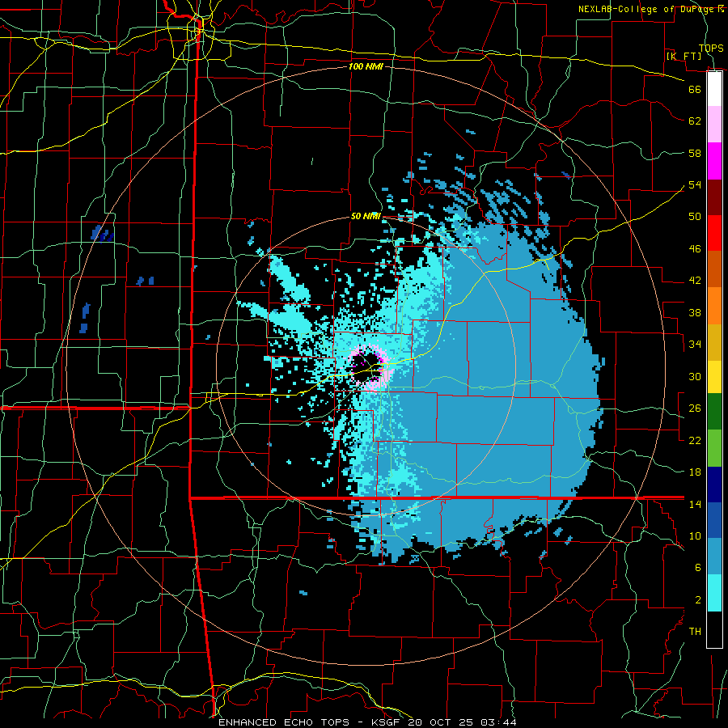Click the navy 22 kft legend swatch

click(x=714, y=485)
